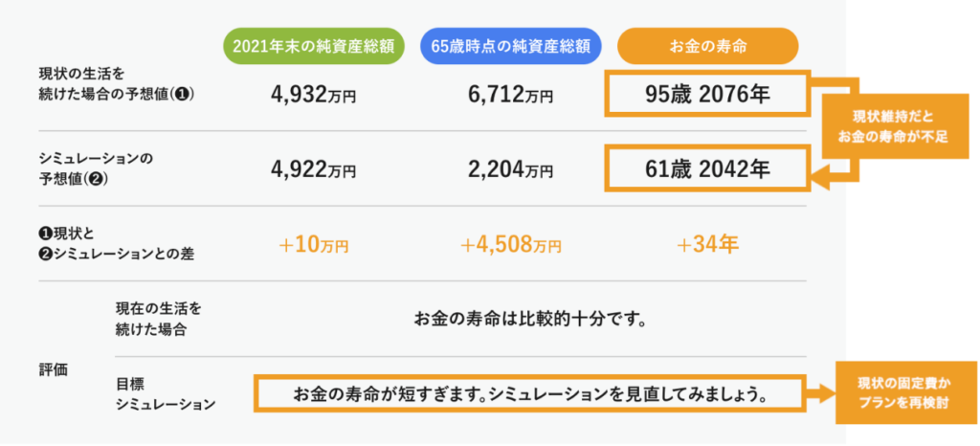980x446 pixels.
Task: Click the シミュレーションの予想値 row label
Action: (96, 168)
